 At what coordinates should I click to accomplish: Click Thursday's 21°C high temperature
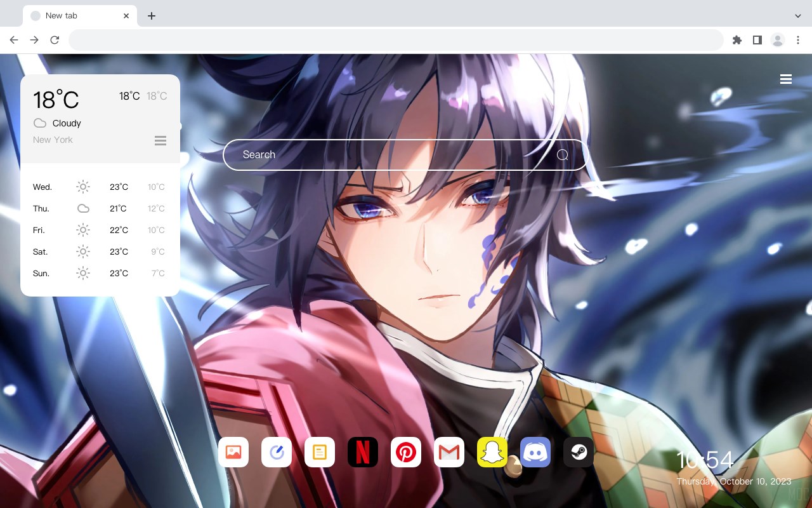[118, 209]
